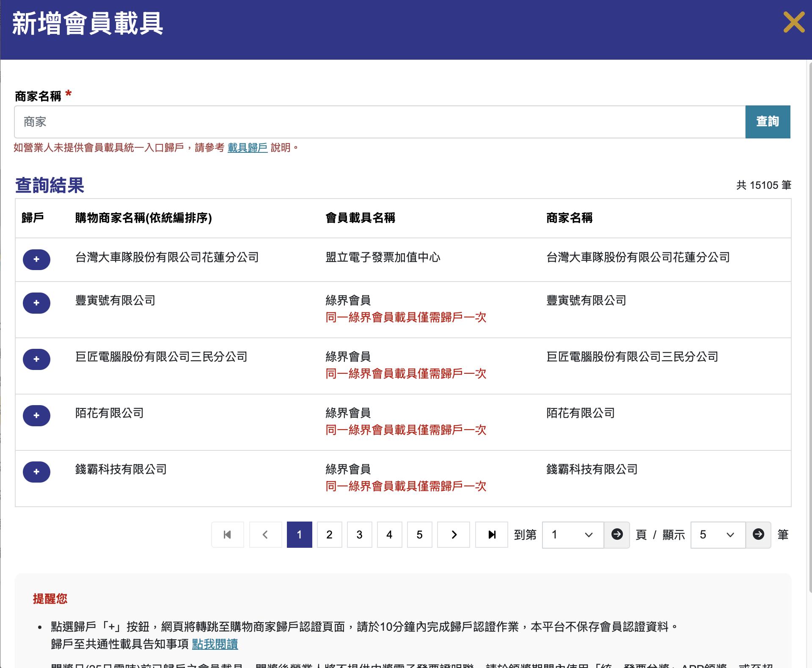Close the 新增會員載具 dialog with the X
812x668 pixels.
(794, 22)
